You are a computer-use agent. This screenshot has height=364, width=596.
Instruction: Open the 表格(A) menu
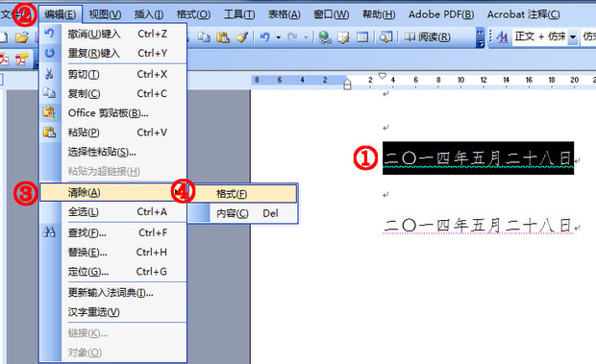tap(284, 14)
